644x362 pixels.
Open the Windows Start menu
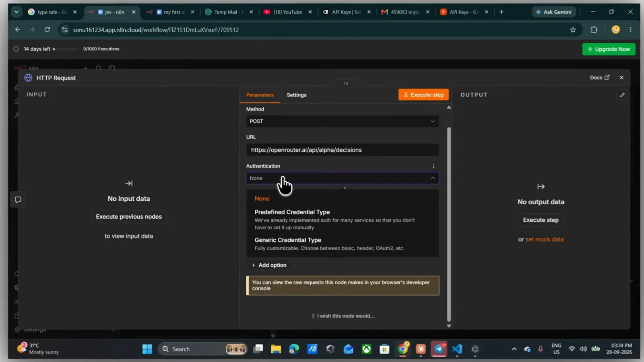click(x=147, y=349)
